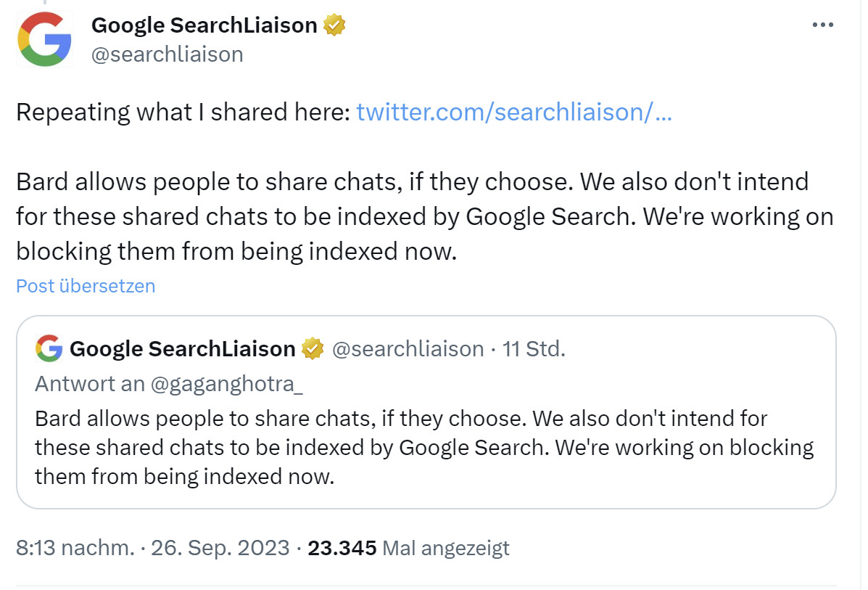
Task: Click the quoted tweet body text
Action: (423, 447)
